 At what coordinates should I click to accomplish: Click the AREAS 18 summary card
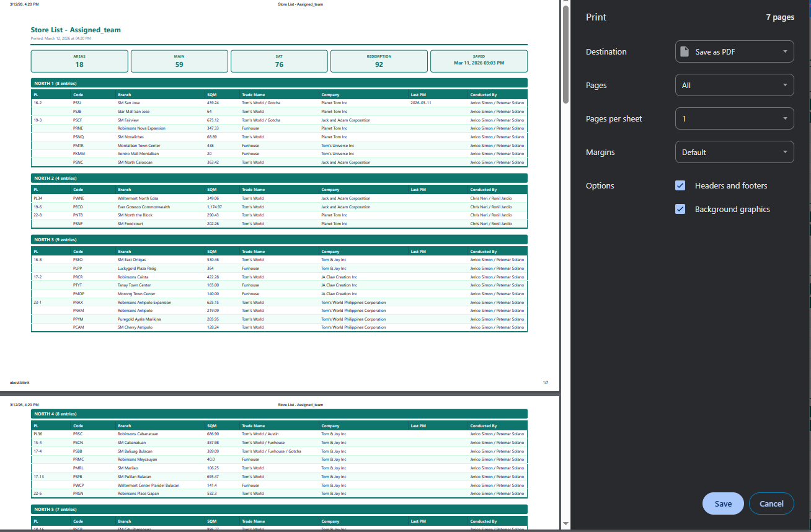(79, 61)
